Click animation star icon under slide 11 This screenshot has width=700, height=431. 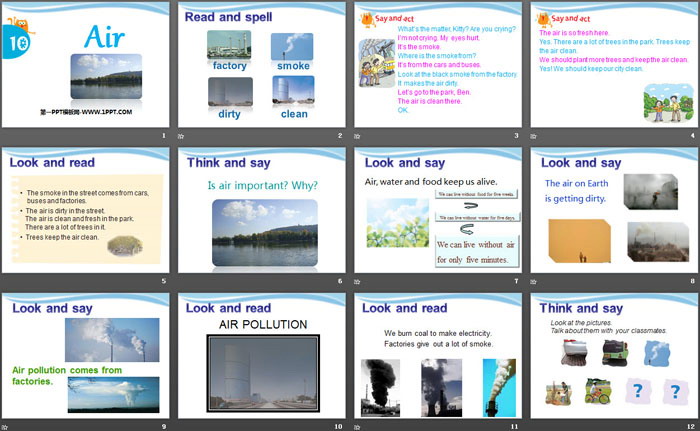tap(357, 427)
